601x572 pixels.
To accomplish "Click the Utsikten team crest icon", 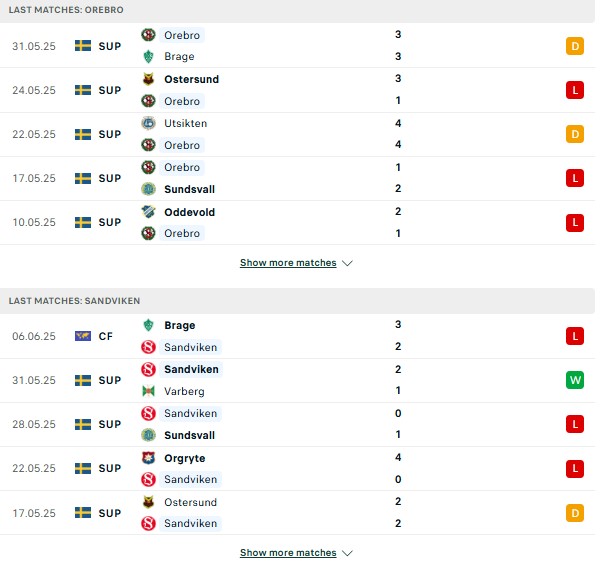I will tap(148, 123).
